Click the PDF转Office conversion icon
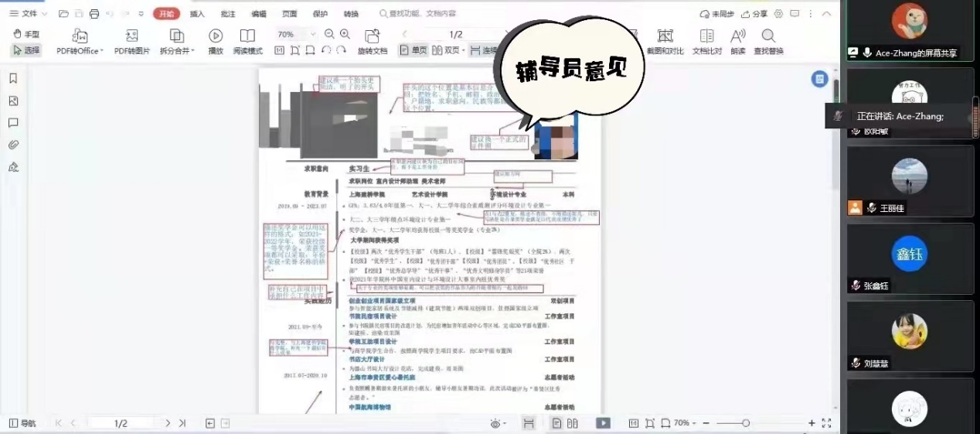Screen dimensions: 980x434 tap(79, 36)
